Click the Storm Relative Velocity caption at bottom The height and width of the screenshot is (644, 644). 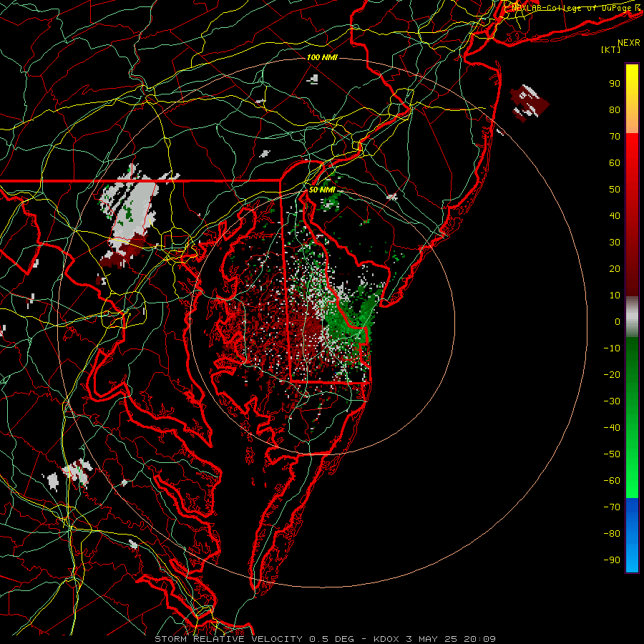325,639
